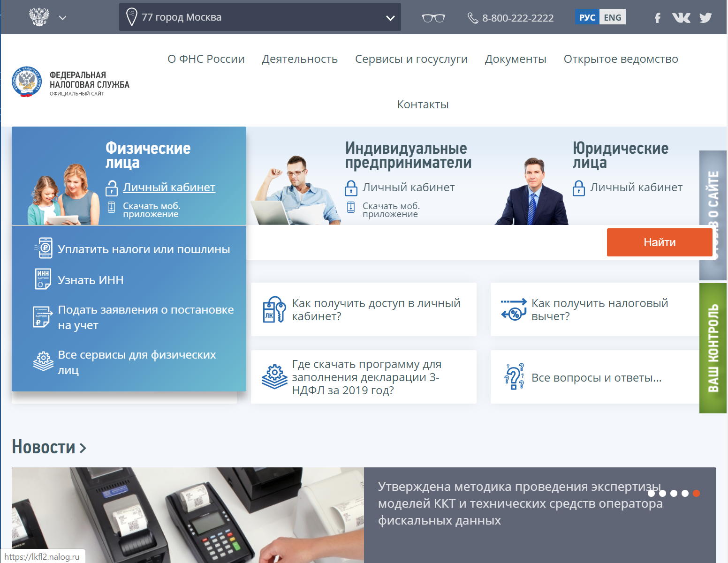Click the phone icon beside 8-800-222-2222
The height and width of the screenshot is (563, 728).
(x=473, y=18)
